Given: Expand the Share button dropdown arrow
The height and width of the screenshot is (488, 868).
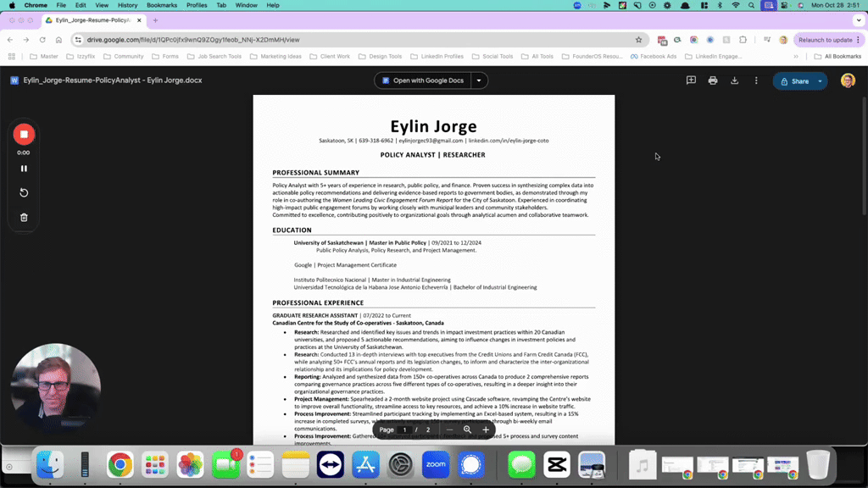Looking at the screenshot, I should pyautogui.click(x=820, y=81).
